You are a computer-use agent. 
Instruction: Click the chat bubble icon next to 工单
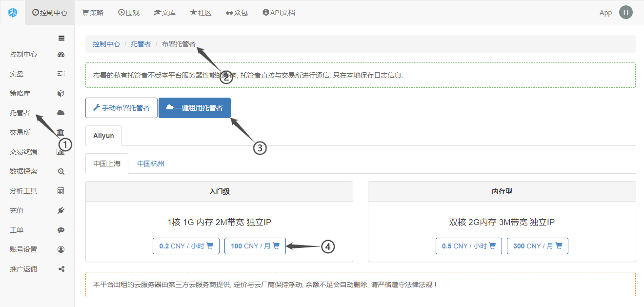pos(61,230)
